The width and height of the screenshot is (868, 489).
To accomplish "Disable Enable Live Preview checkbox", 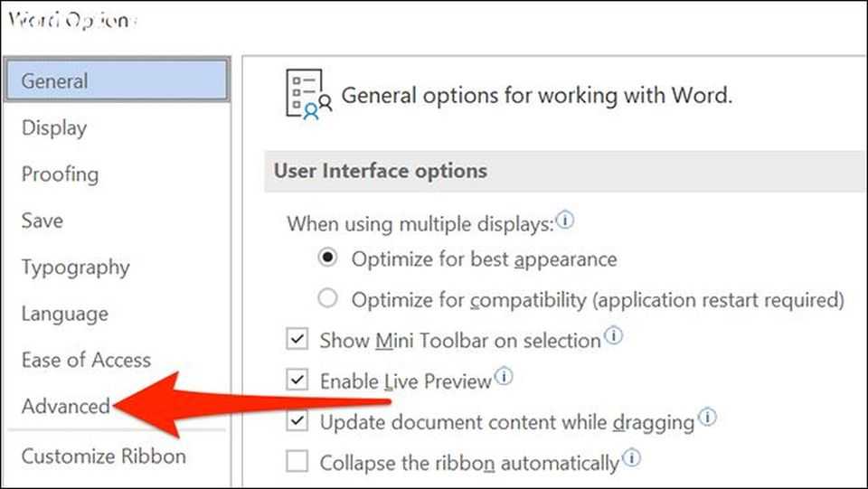I will (297, 381).
